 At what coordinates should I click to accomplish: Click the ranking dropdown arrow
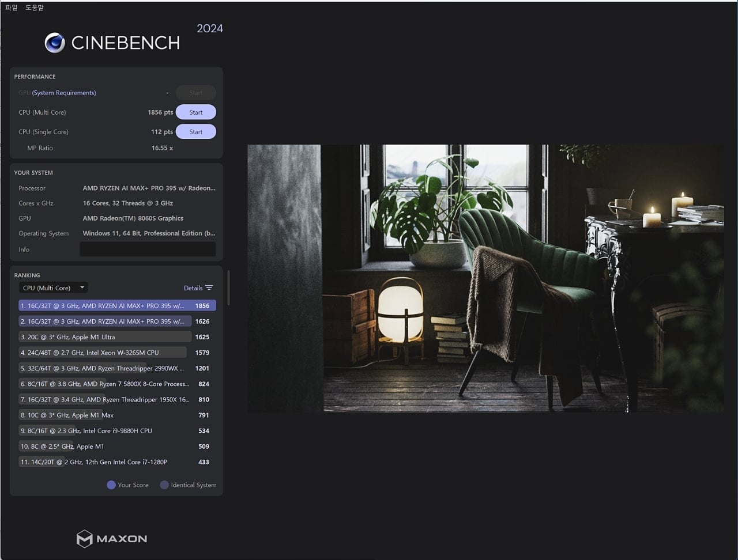coord(82,287)
